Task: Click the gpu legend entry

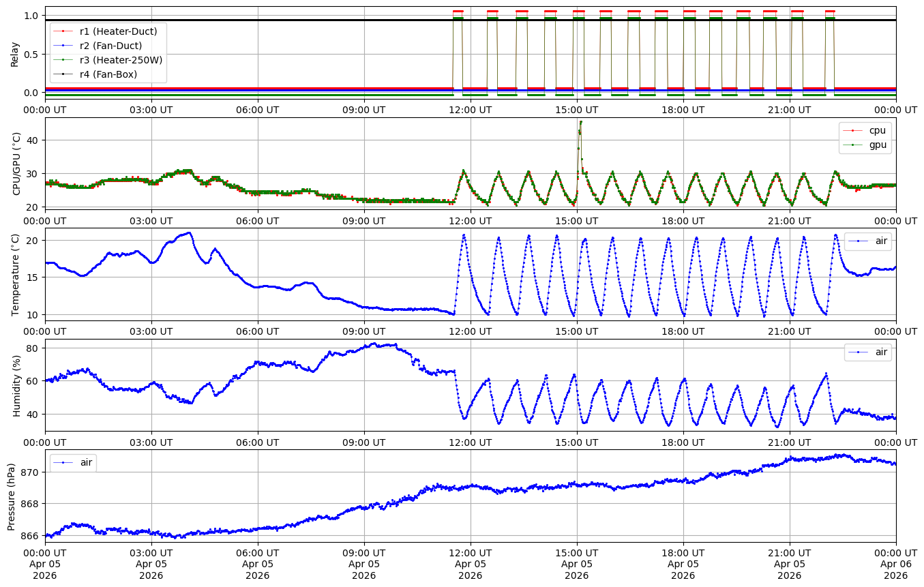Action: click(x=877, y=145)
